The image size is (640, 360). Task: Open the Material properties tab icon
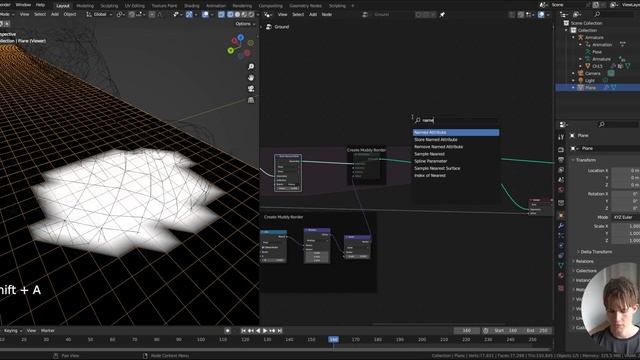561,276
